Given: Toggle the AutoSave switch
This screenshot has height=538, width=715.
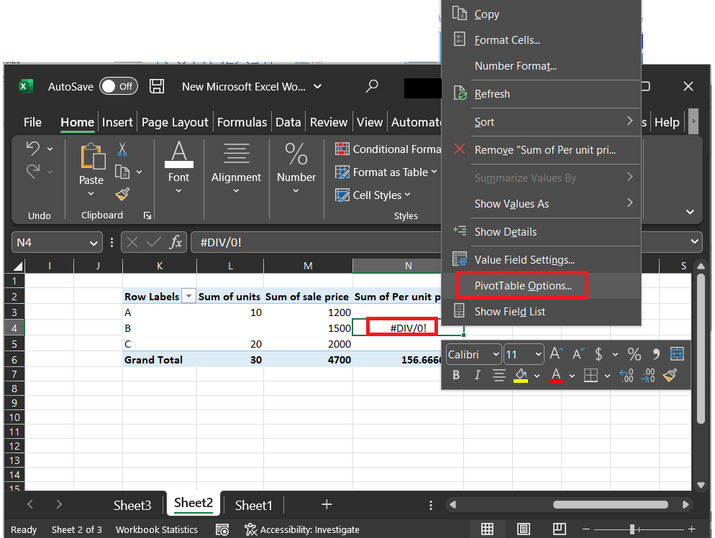Looking at the screenshot, I should coord(118,87).
